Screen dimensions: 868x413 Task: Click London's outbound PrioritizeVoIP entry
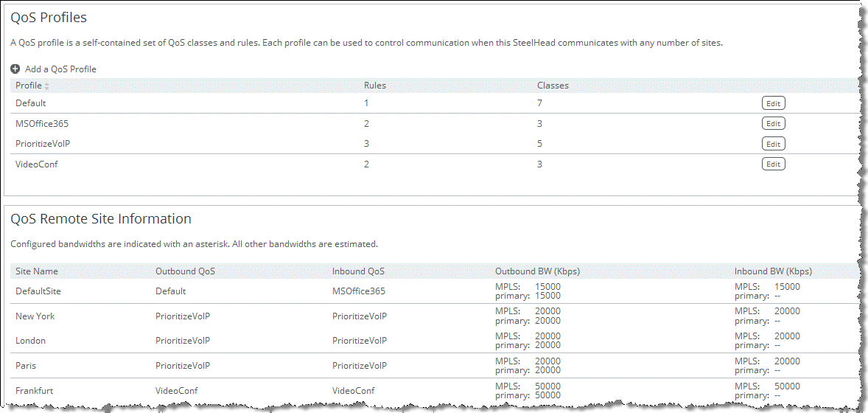tap(183, 341)
